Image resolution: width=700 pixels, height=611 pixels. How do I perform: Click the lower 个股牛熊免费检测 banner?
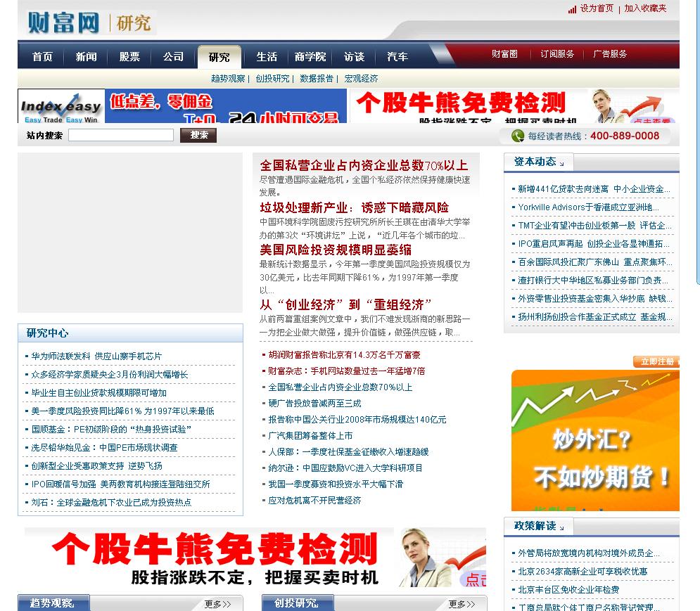coord(255,557)
